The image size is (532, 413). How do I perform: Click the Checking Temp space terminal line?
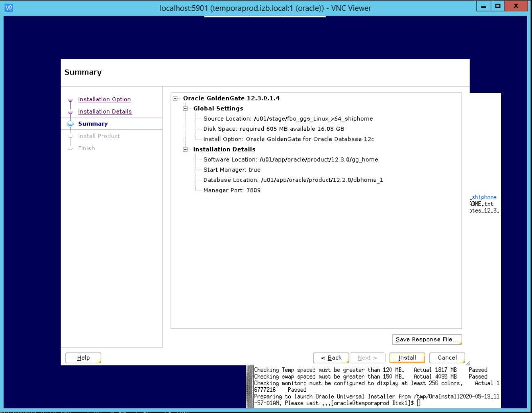point(370,370)
